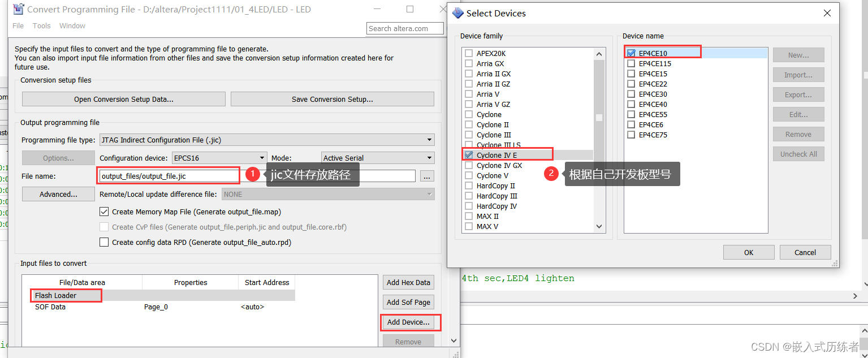The width and height of the screenshot is (868, 358).
Task: Click the Add Device button
Action: tap(408, 322)
